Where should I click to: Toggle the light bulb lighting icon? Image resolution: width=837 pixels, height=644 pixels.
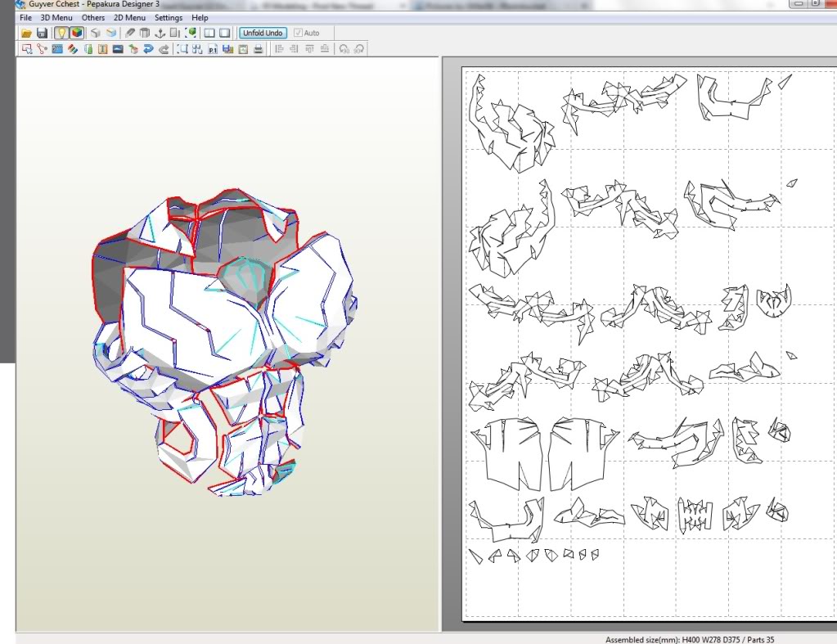tap(62, 33)
